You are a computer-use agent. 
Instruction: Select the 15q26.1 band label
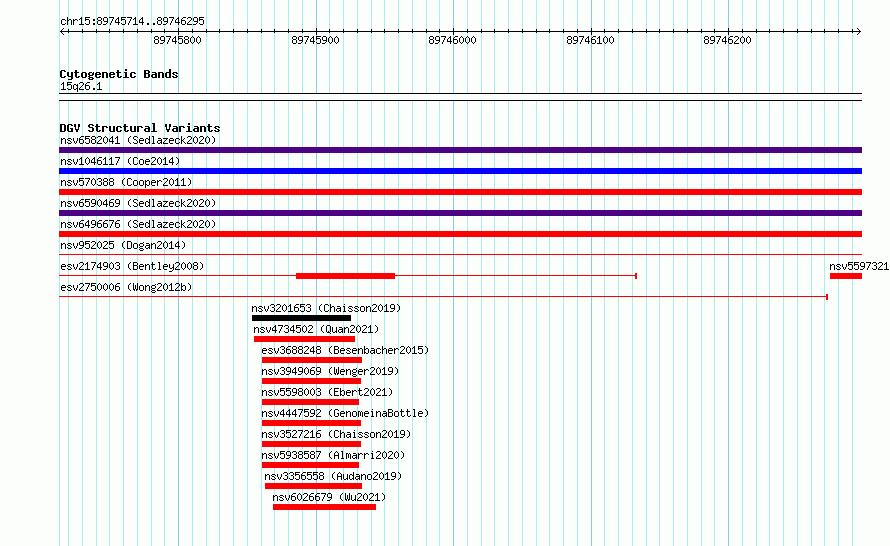click(81, 87)
